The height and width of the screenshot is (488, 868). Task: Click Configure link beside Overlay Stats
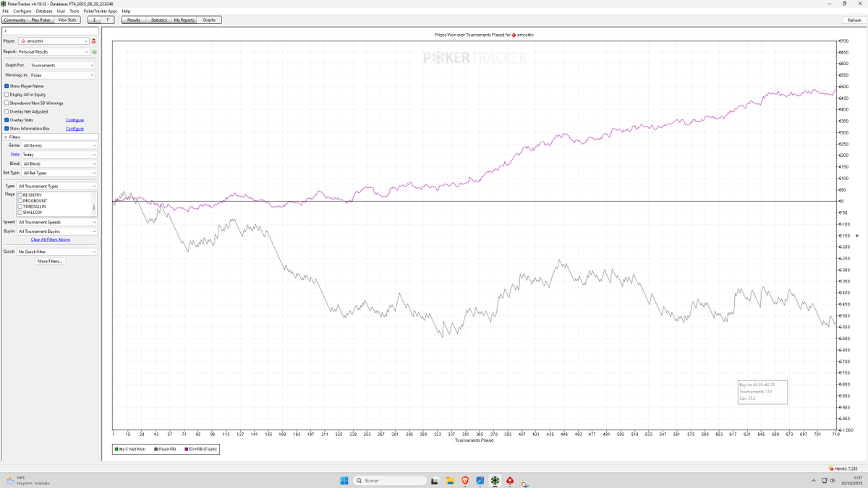point(75,120)
